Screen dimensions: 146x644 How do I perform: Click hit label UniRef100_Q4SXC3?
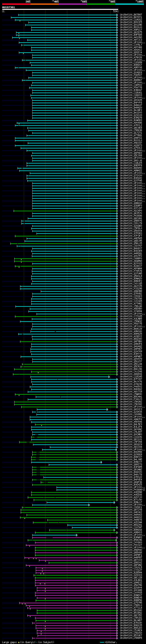tap(131, 409)
